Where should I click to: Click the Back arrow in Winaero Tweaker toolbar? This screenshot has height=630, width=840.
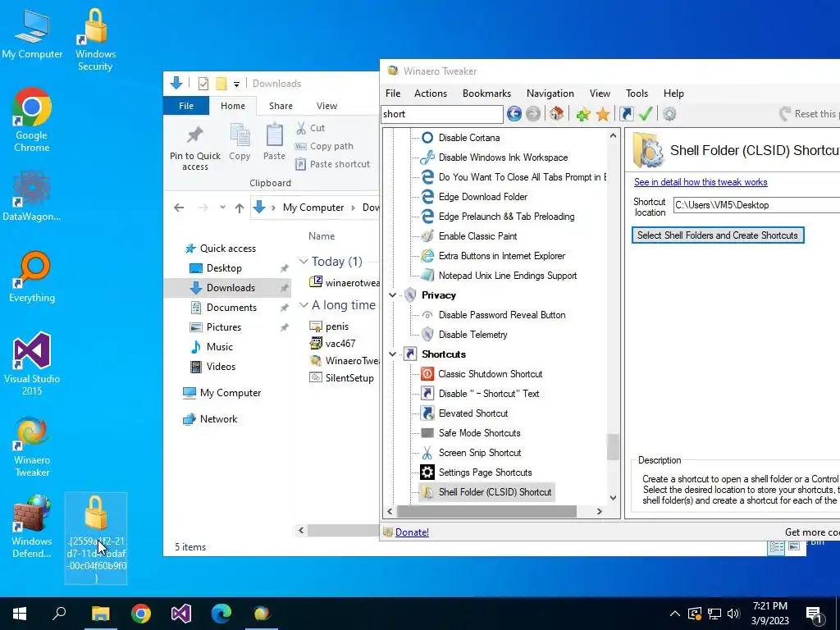click(x=514, y=113)
